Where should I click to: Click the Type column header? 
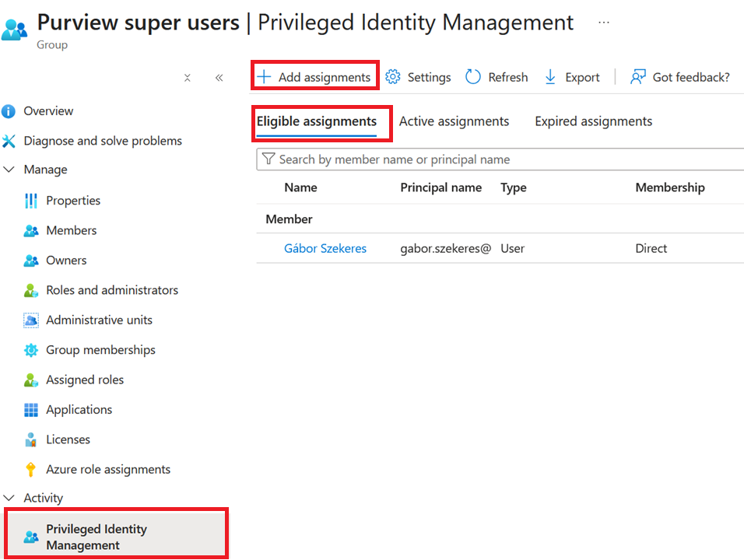pos(514,187)
